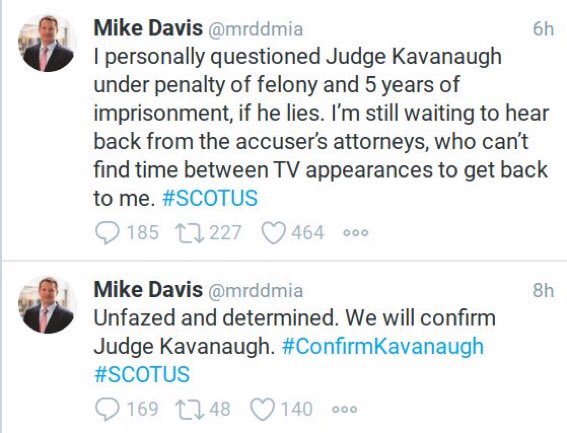Open the tweet text about accuser's attorneys
The width and height of the screenshot is (567, 433).
321,127
